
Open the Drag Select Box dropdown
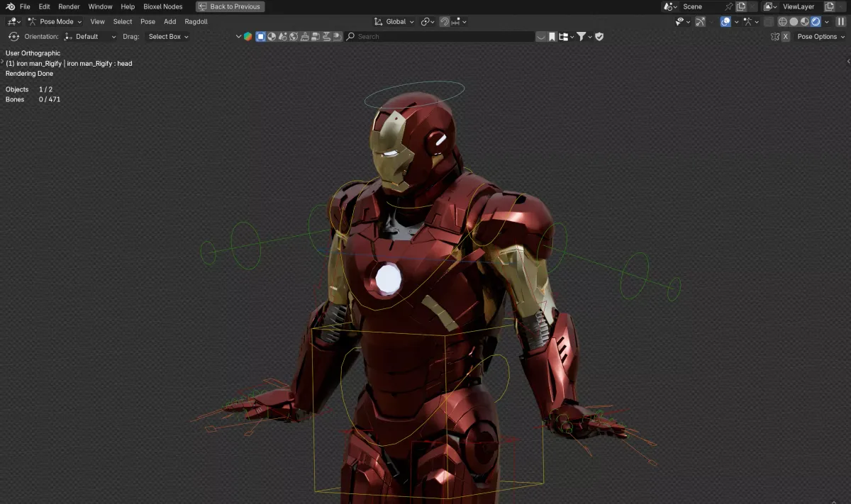pos(168,36)
